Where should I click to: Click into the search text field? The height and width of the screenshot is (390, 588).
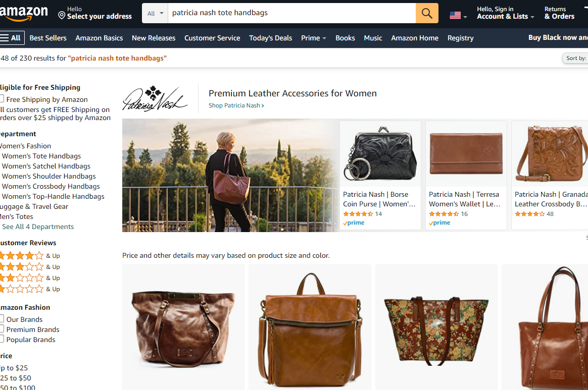click(292, 13)
